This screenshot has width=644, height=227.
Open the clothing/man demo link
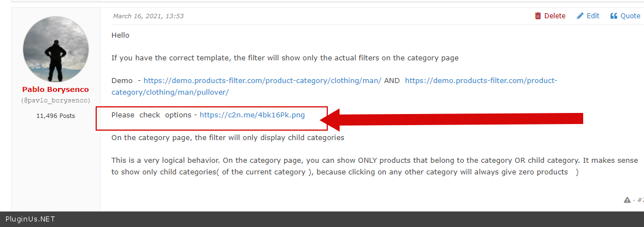[262, 81]
